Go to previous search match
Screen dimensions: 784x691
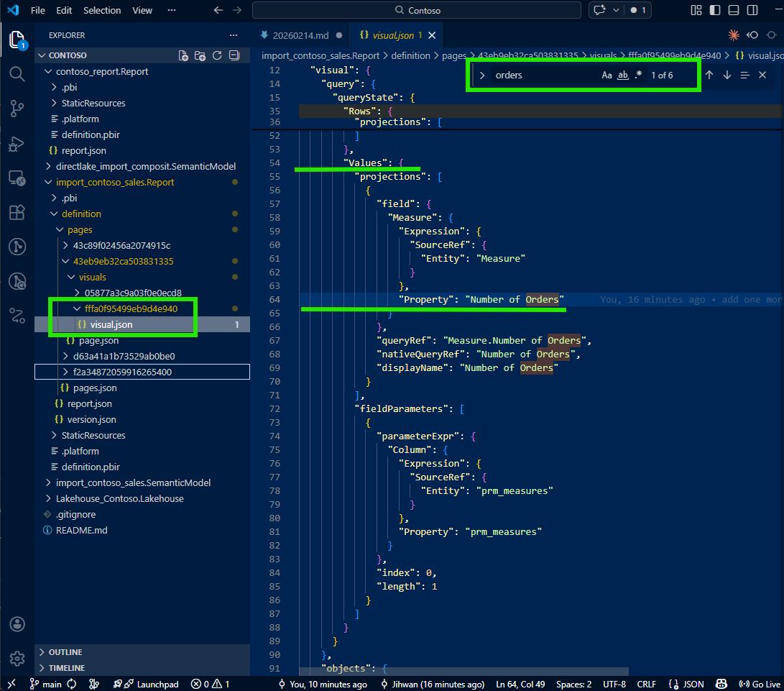point(709,75)
